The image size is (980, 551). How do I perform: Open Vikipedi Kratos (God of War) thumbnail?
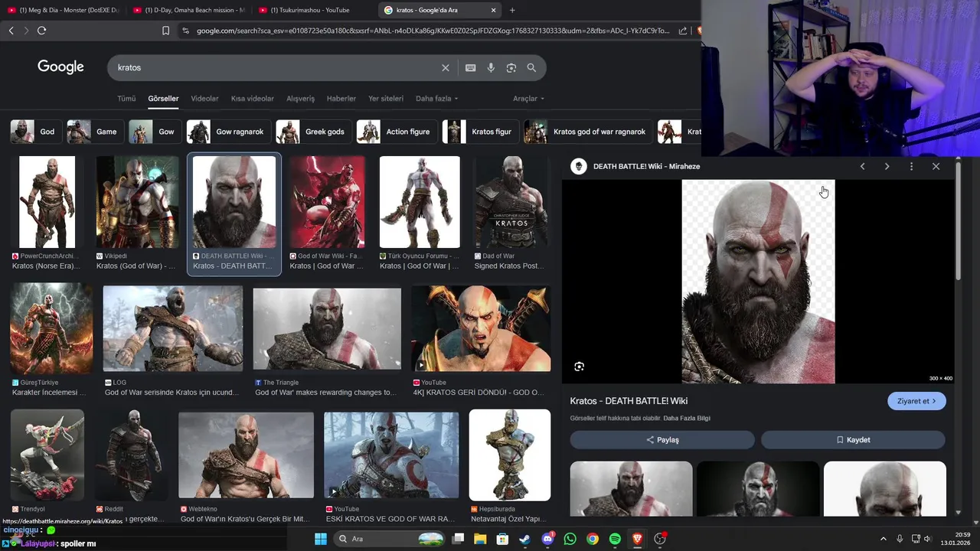click(138, 202)
